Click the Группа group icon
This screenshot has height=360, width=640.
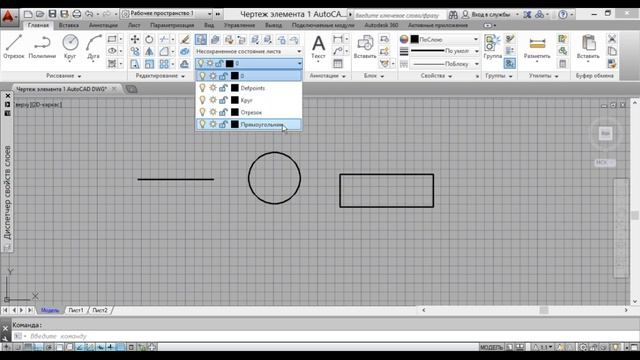click(x=492, y=47)
